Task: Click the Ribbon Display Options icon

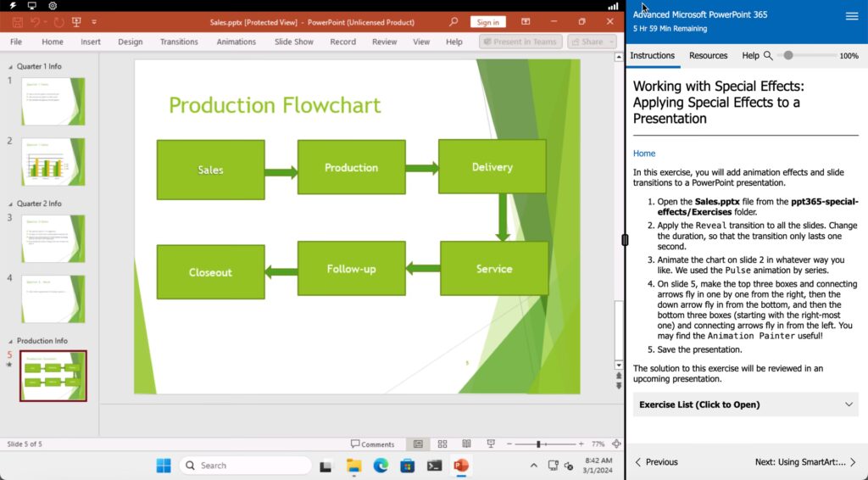Action: 526,21
